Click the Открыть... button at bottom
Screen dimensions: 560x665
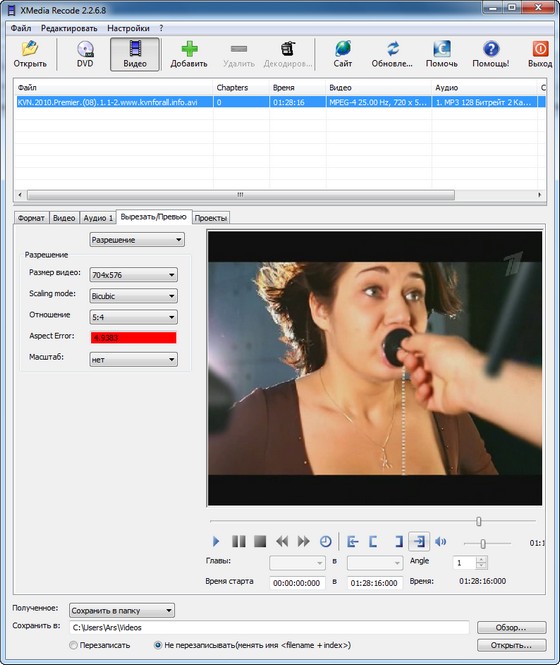511,645
